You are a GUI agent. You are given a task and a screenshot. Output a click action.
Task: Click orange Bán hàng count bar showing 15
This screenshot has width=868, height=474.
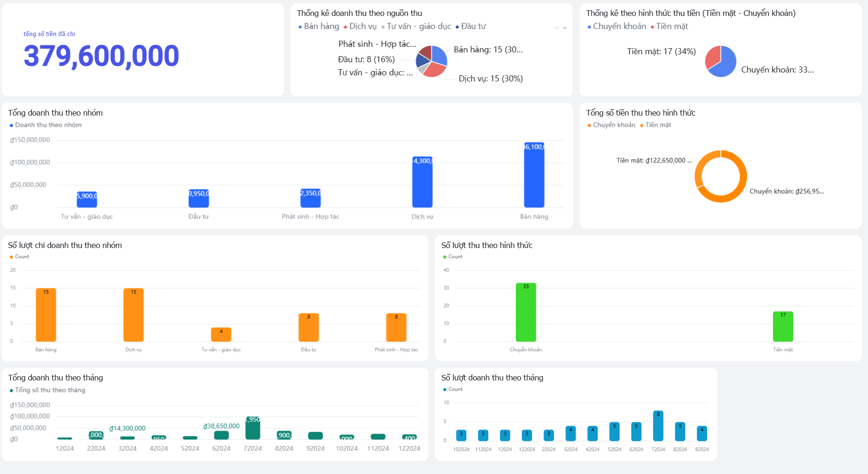[46, 315]
